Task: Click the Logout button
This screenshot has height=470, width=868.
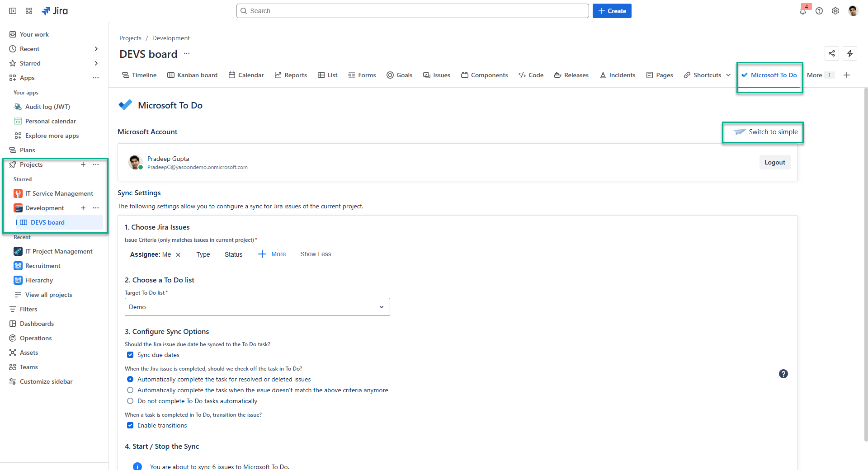Action: tap(775, 162)
